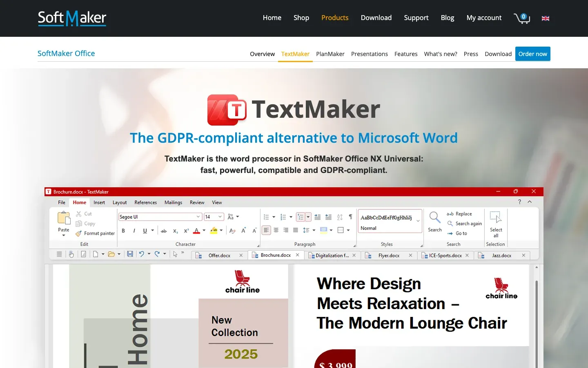Open the font size 14 dropdown

pos(220,217)
